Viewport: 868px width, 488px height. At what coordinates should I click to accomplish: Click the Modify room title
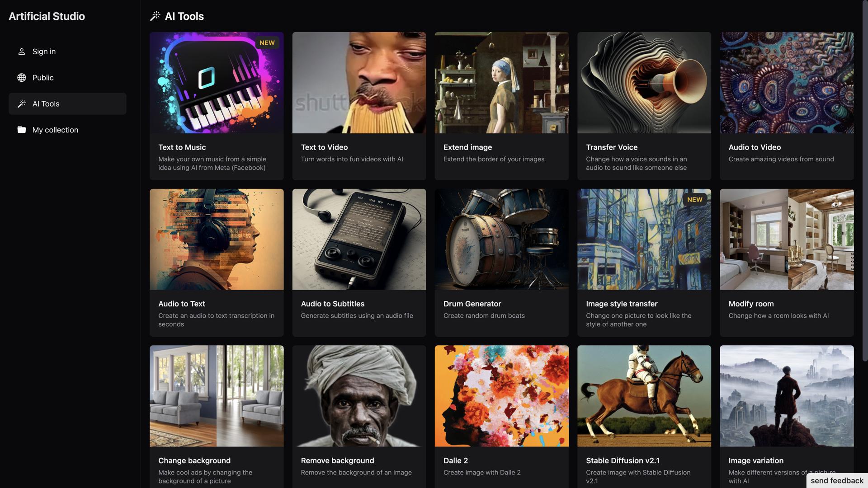pyautogui.click(x=751, y=304)
